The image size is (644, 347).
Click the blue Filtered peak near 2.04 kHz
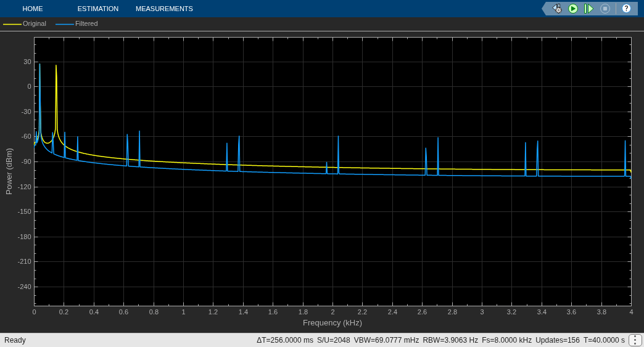pos(338,154)
